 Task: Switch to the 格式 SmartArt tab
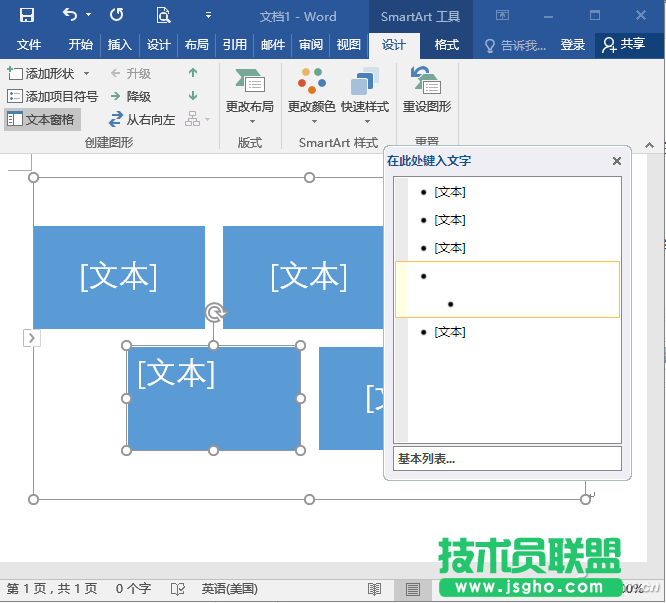click(446, 45)
